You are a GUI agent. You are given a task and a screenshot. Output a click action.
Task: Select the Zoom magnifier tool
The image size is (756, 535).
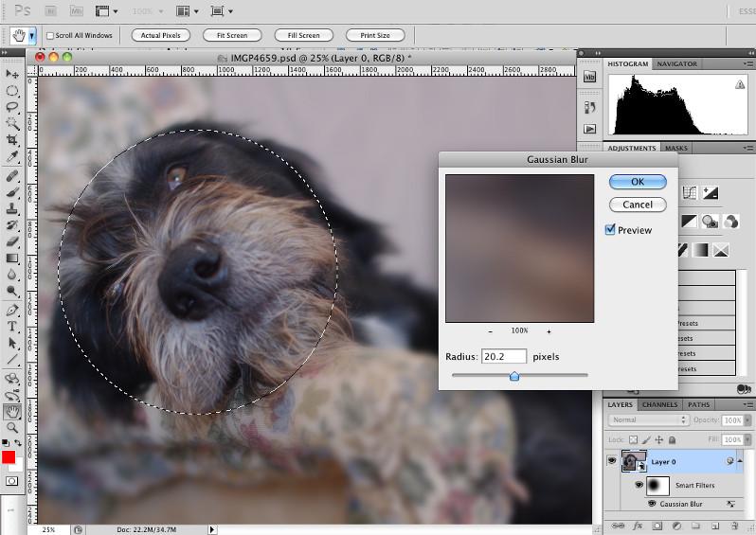pyautogui.click(x=12, y=427)
